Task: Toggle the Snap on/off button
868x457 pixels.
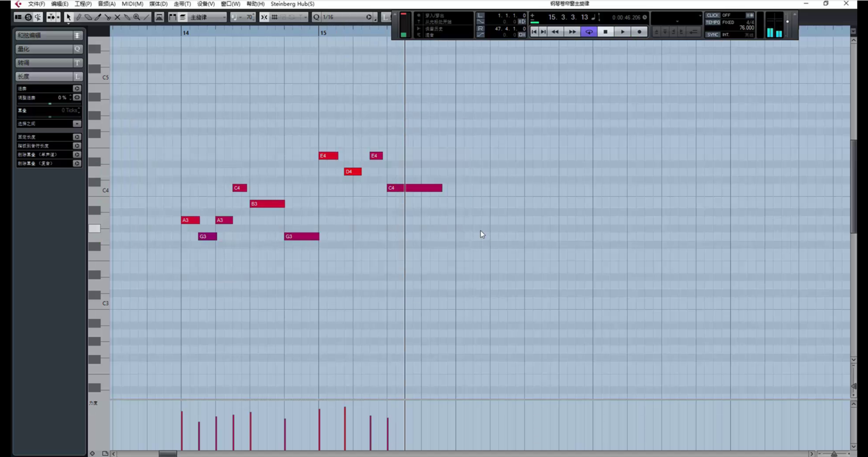Action: 264,17
